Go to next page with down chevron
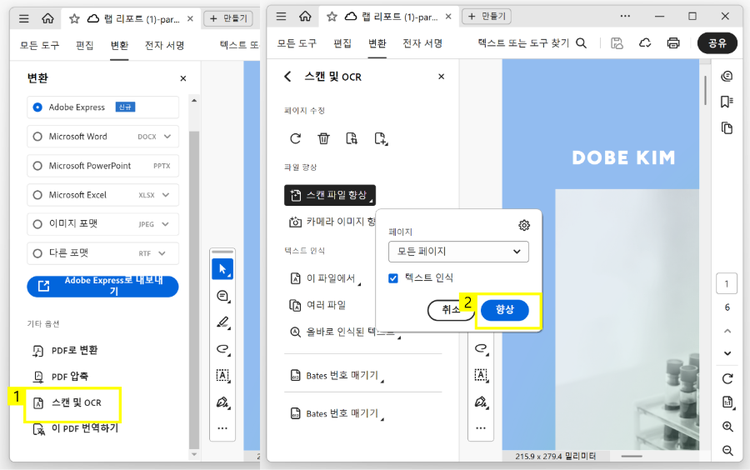Screen dimensions: 750x470 point(728,353)
